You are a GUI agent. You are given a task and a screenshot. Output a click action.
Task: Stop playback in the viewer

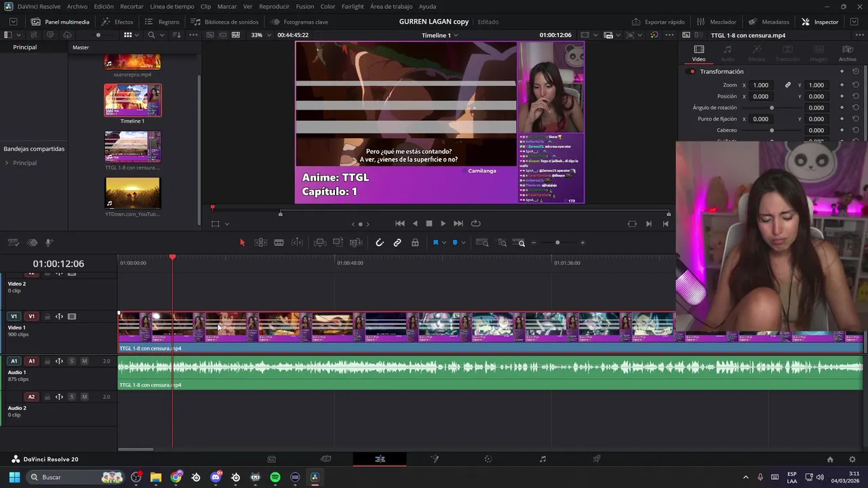click(x=429, y=224)
